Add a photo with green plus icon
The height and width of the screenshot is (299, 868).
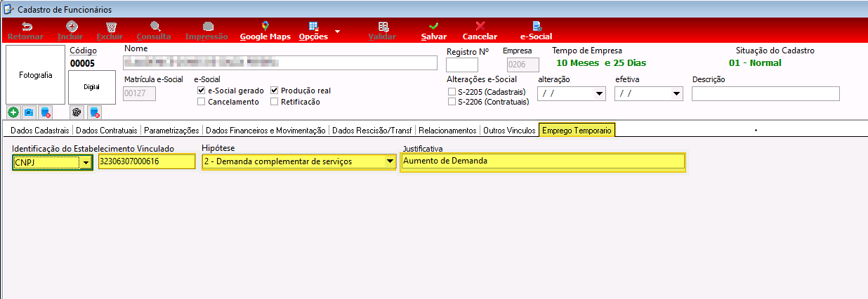coord(13,112)
